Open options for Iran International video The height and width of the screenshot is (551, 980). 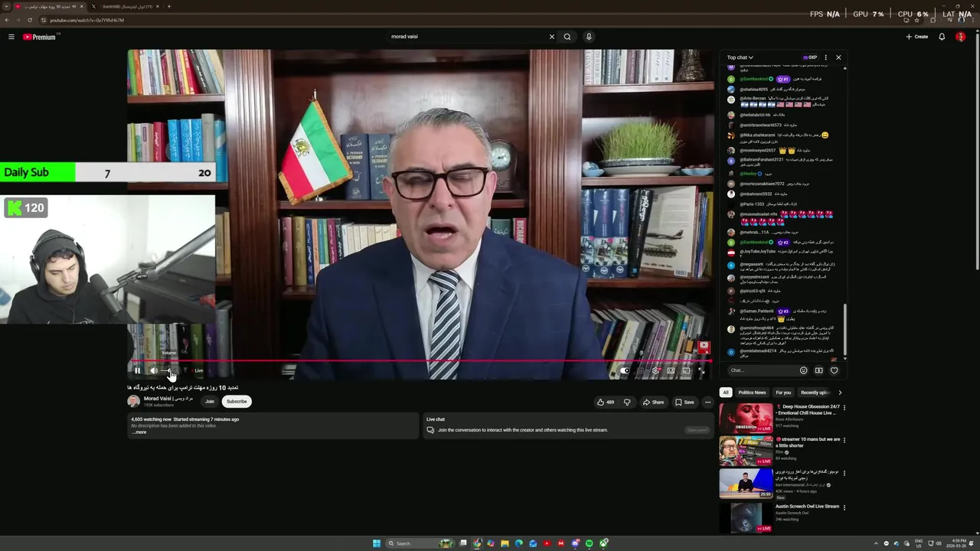pos(844,474)
